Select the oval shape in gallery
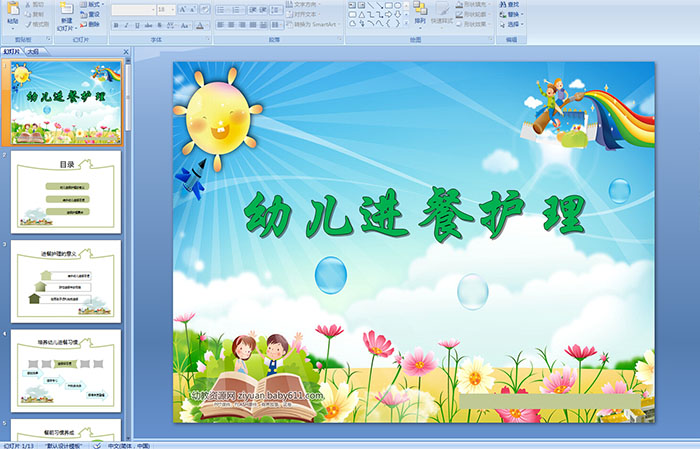 (x=397, y=5)
